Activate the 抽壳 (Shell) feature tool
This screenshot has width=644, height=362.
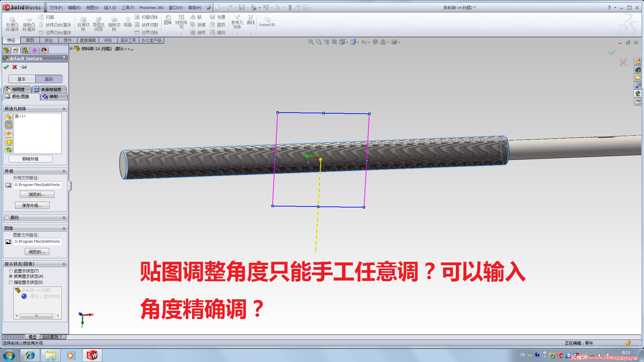198,33
